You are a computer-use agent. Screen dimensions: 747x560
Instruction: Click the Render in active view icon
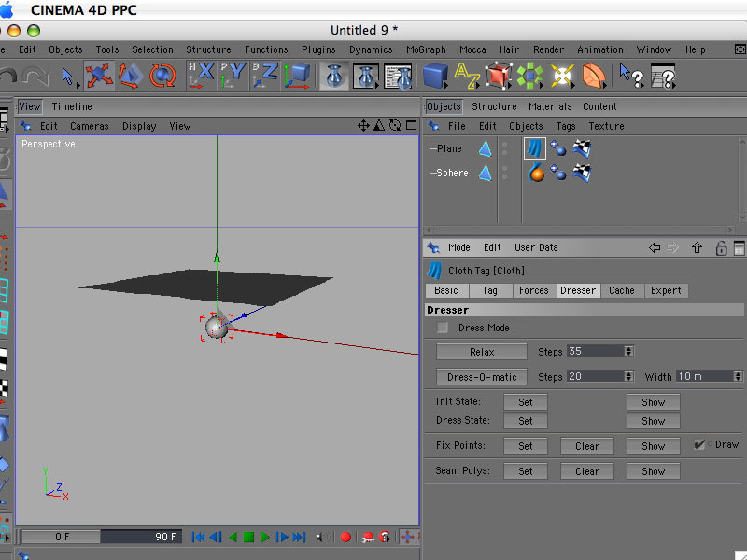point(334,76)
